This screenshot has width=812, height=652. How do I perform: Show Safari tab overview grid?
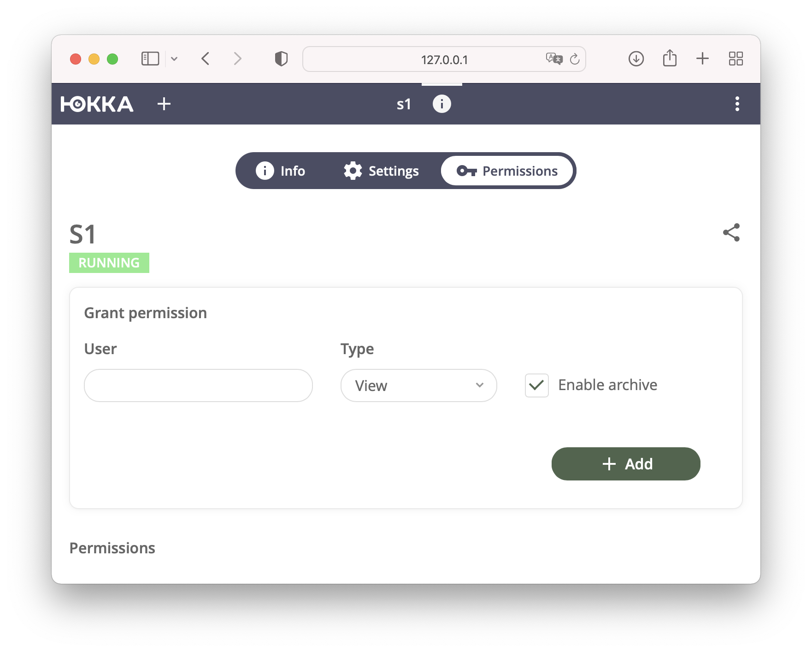tap(736, 59)
